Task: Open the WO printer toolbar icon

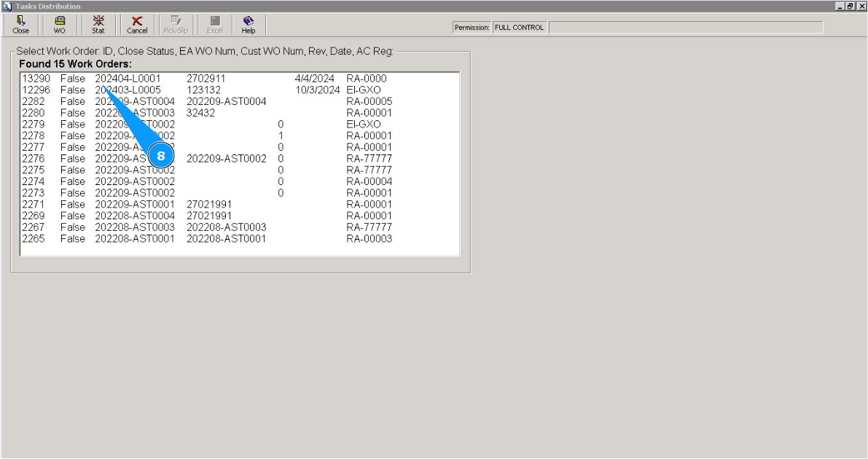Action: click(59, 25)
